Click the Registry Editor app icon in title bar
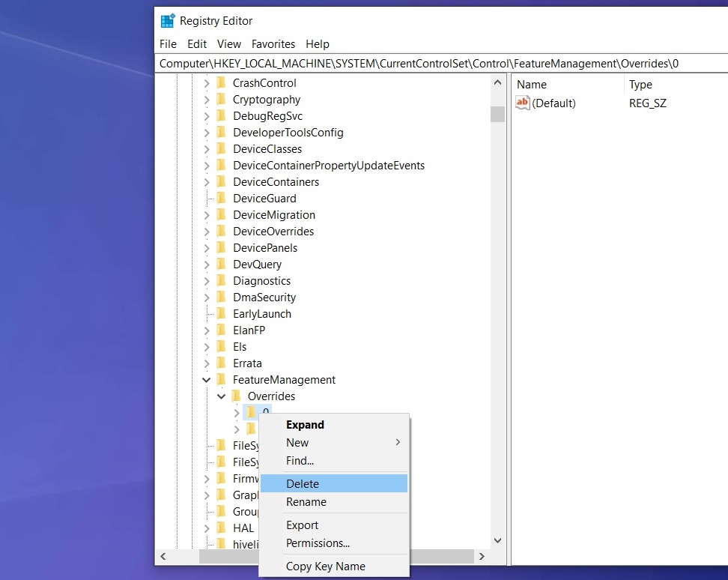 [168, 21]
